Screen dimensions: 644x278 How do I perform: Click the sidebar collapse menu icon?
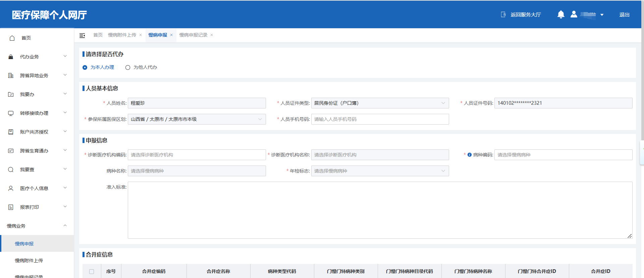point(82,35)
